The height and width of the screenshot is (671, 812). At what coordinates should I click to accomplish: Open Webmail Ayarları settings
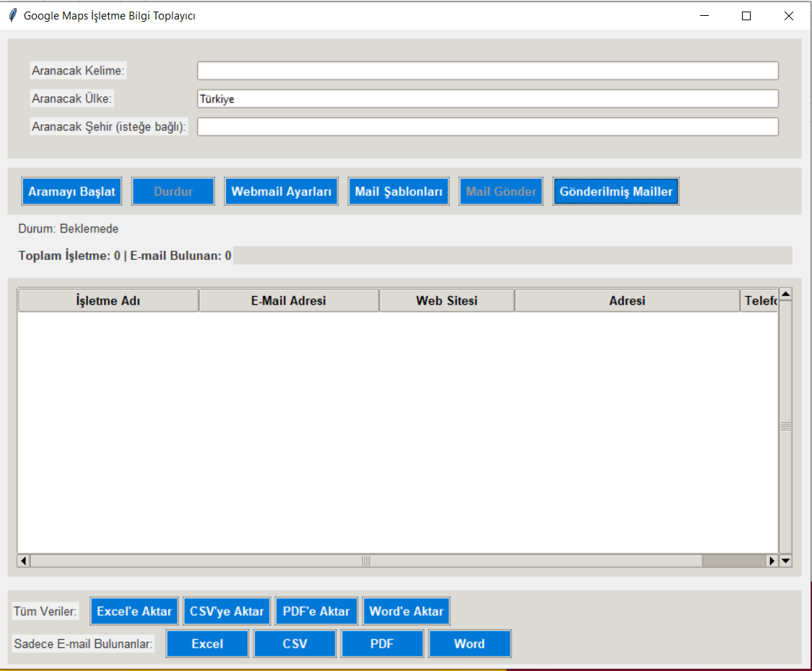point(281,191)
